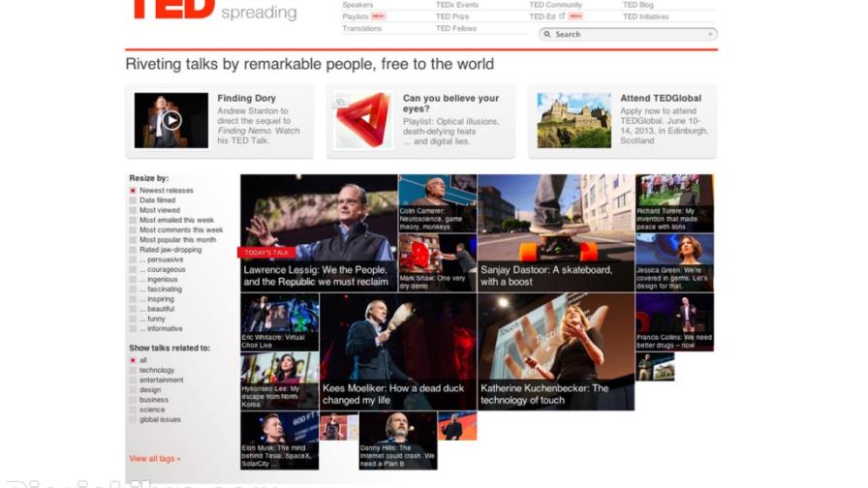
Task: Open Danny Hillis Internet could crash talk
Action: pyautogui.click(x=398, y=441)
